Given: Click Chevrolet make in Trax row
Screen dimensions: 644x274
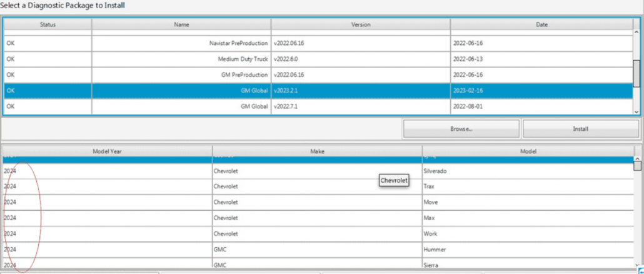Looking at the screenshot, I should pos(317,186).
